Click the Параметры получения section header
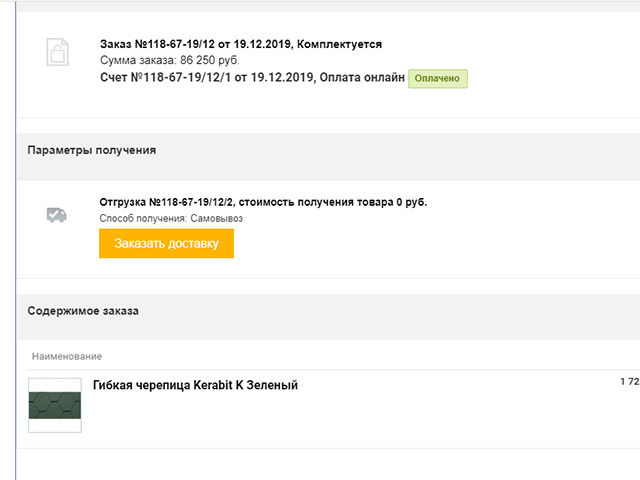Viewport: 640px width, 480px height. [91, 150]
